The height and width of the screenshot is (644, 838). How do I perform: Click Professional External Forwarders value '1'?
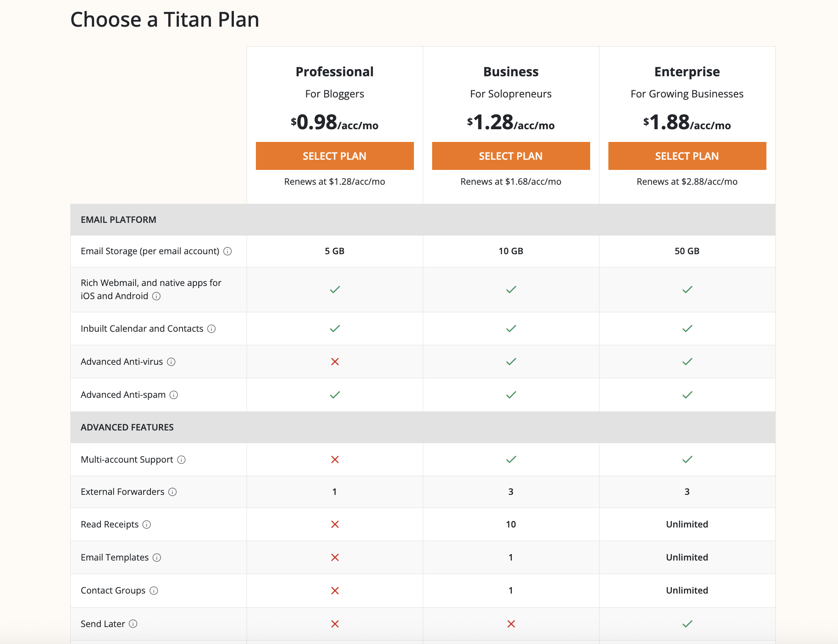click(335, 492)
